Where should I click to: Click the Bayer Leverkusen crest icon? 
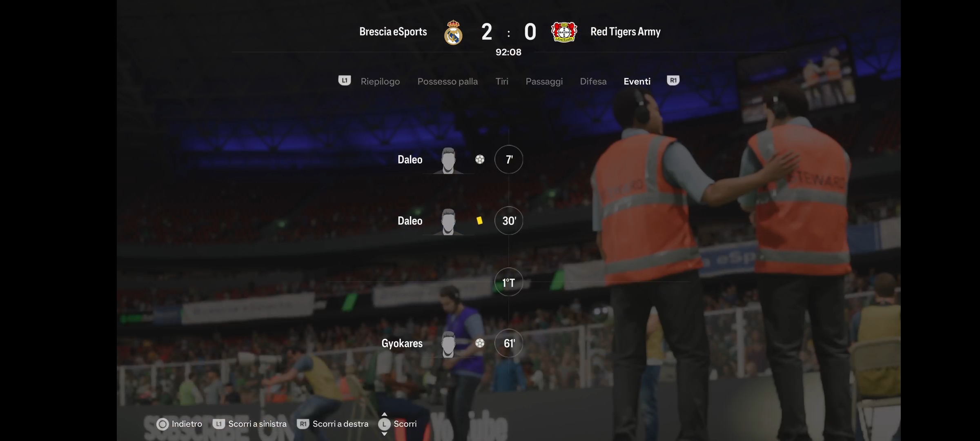(x=564, y=32)
